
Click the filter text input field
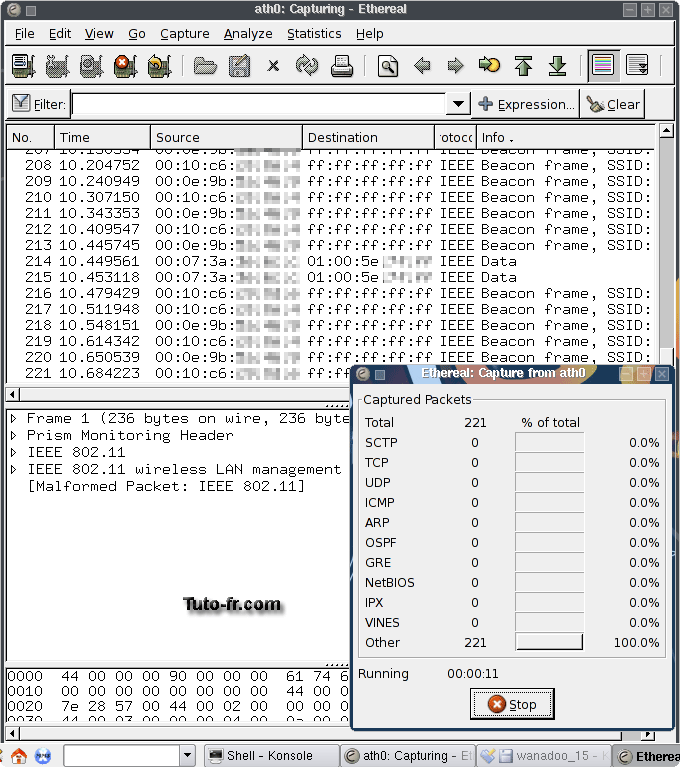pyautogui.click(x=259, y=104)
